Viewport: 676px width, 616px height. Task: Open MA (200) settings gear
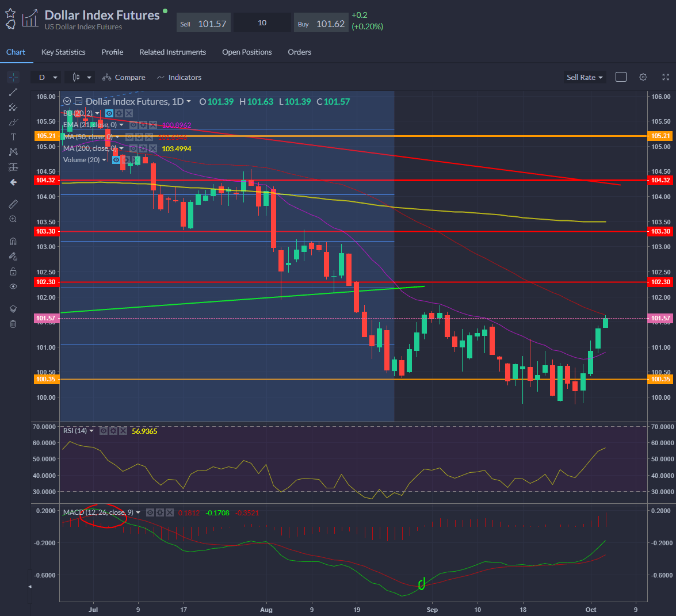(143, 149)
